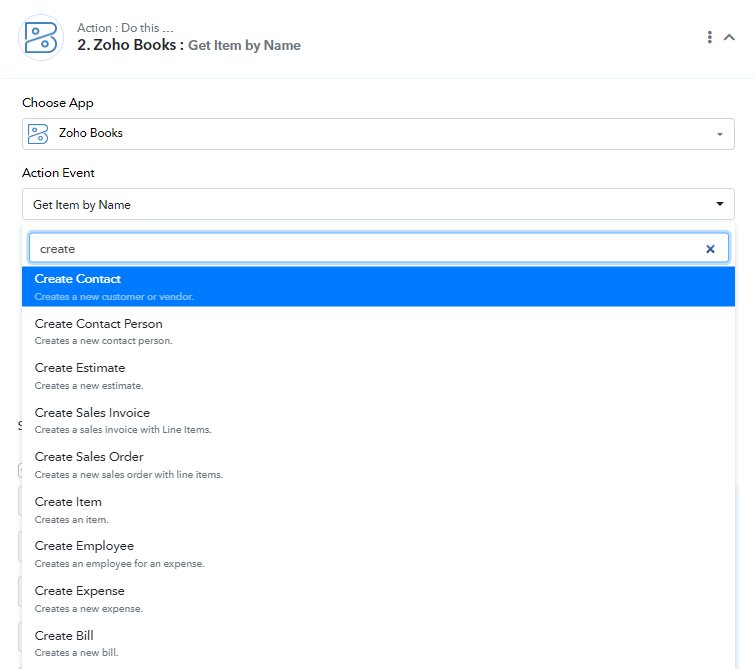This screenshot has width=755, height=669.
Task: Collapse the action step with chevron up
Action: pyautogui.click(x=729, y=37)
